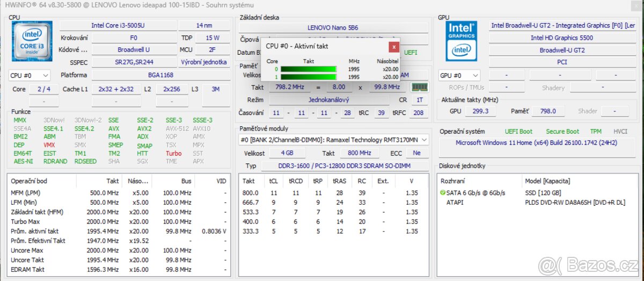Click the Krokování value F0

134,38
